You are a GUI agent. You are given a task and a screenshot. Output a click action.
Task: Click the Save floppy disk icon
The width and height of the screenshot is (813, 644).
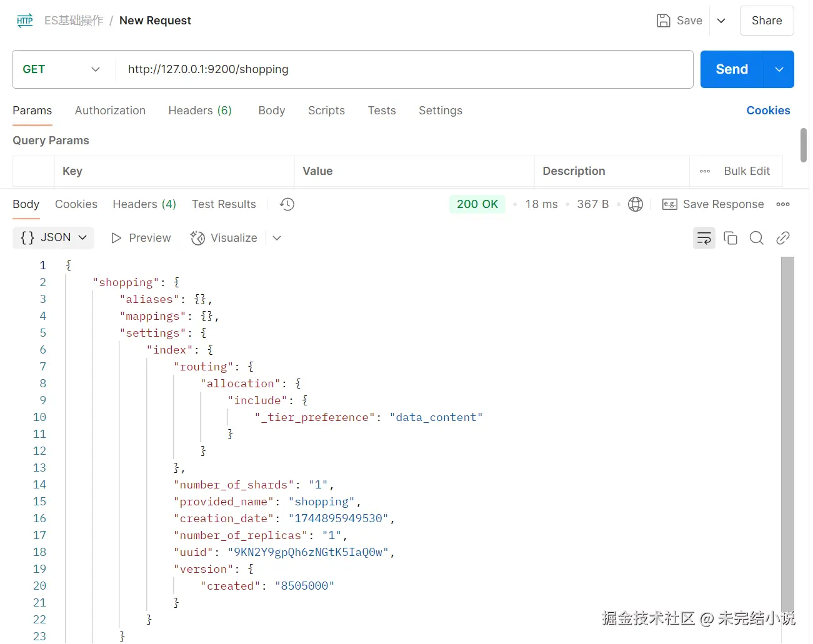[664, 21]
